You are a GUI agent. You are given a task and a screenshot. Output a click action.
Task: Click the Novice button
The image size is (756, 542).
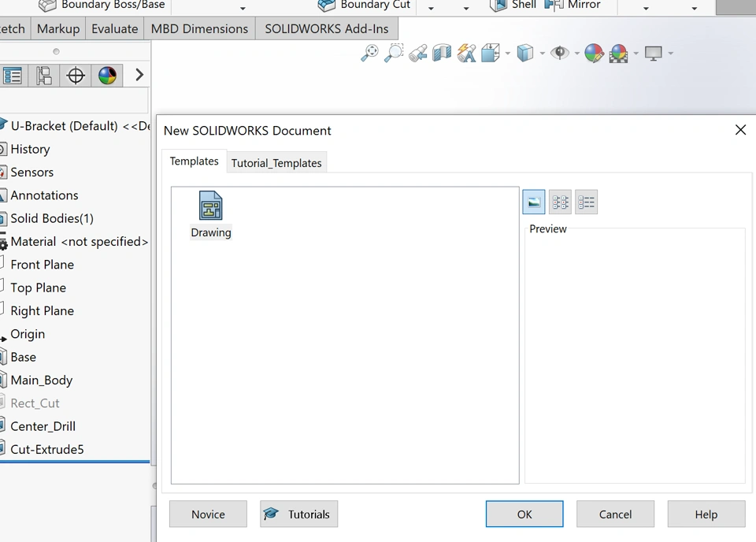208,514
